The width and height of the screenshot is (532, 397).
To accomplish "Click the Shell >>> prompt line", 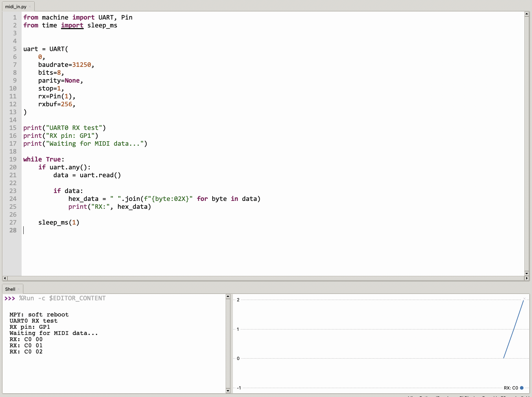I will pos(55,298).
